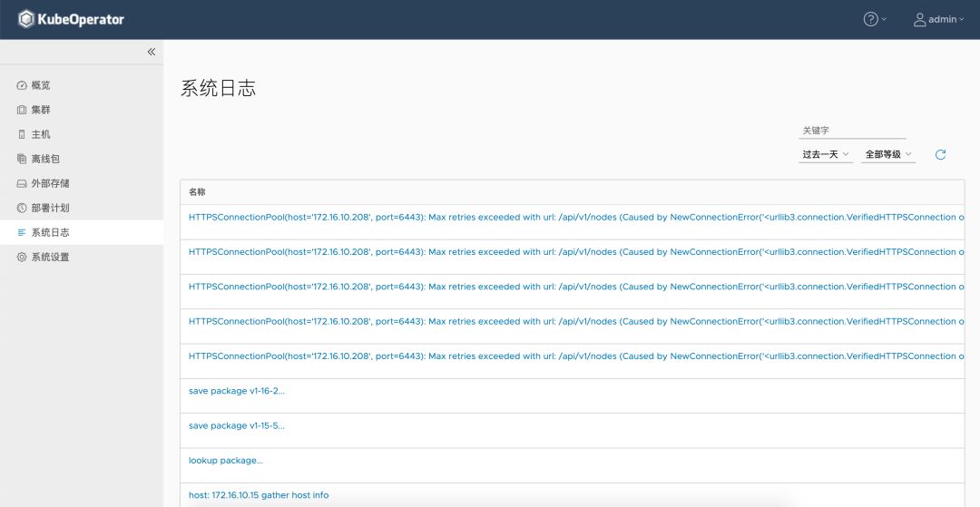This screenshot has width=980, height=507.
Task: Expand the admin account menu chevron
Action: pyautogui.click(x=961, y=19)
